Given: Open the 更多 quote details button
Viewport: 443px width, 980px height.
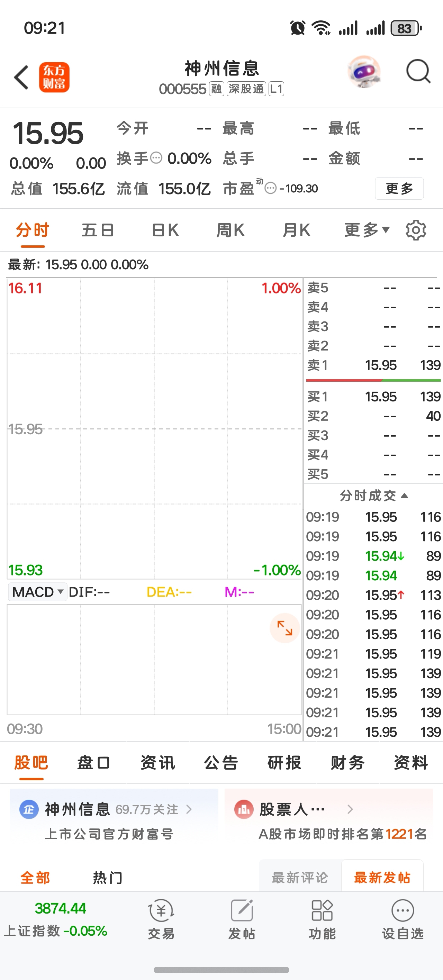Looking at the screenshot, I should pyautogui.click(x=399, y=188).
